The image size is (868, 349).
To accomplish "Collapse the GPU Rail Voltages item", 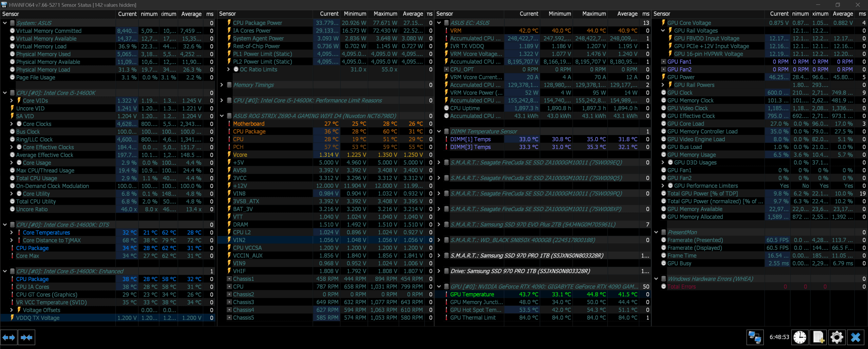I will point(663,31).
